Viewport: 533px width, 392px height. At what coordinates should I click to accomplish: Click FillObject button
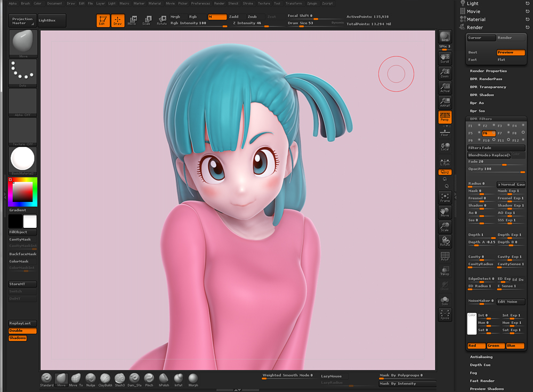[x=22, y=232]
